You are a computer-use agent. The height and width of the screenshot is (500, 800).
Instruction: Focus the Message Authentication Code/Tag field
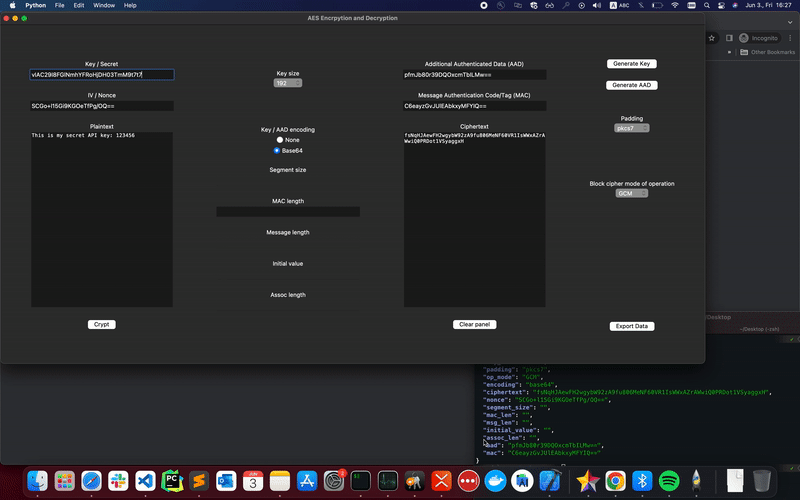474,106
